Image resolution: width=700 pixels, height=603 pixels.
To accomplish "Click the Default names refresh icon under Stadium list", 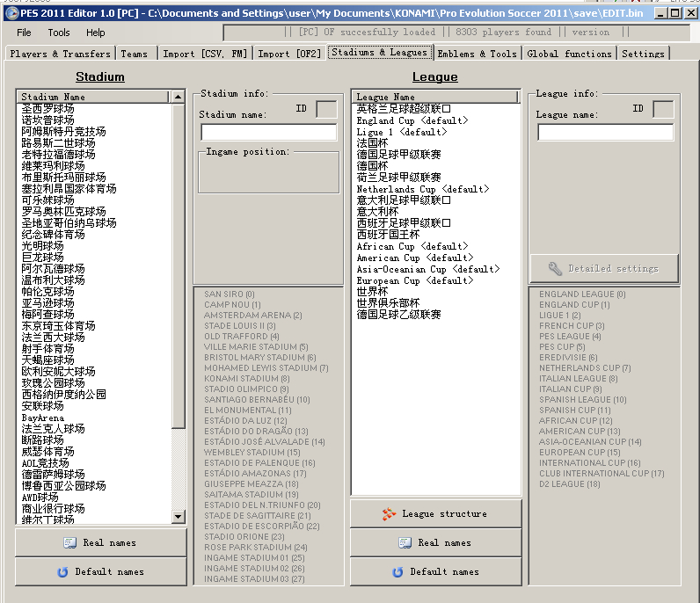I will tap(63, 571).
